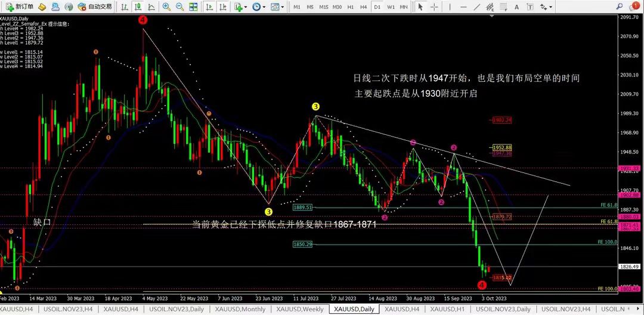Expand the templates dropdown arrow
The width and height of the screenshot is (644, 315).
(x=283, y=7)
